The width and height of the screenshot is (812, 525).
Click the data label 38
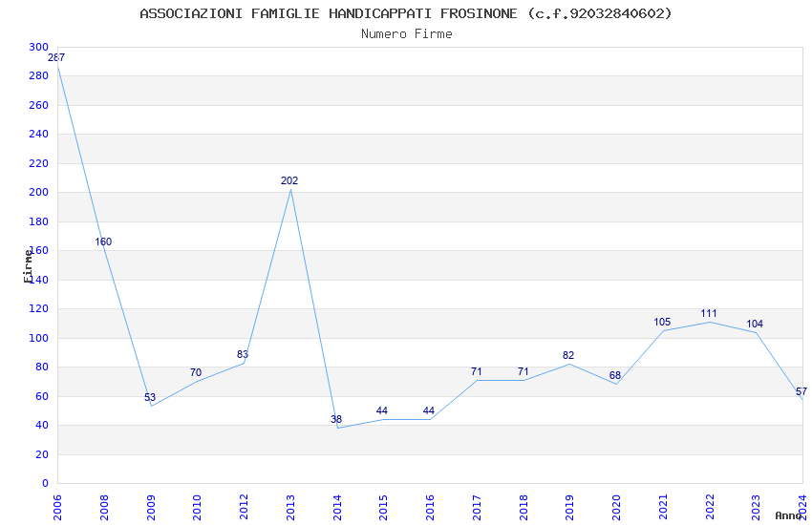[336, 419]
